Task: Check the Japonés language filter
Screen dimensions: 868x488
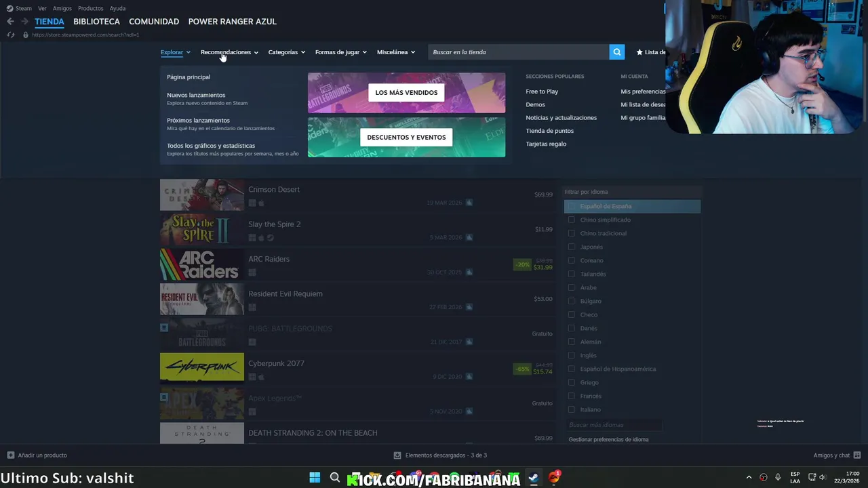Action: 571,247
